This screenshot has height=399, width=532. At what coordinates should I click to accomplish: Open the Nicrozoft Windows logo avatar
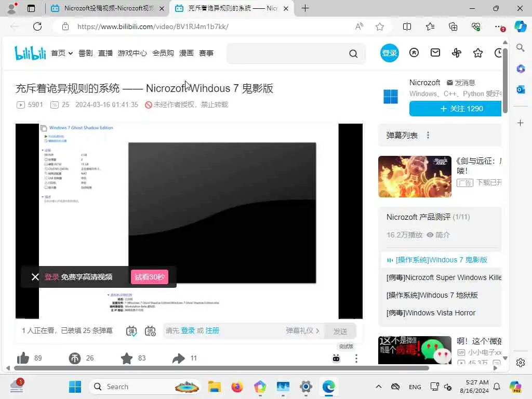[391, 96]
